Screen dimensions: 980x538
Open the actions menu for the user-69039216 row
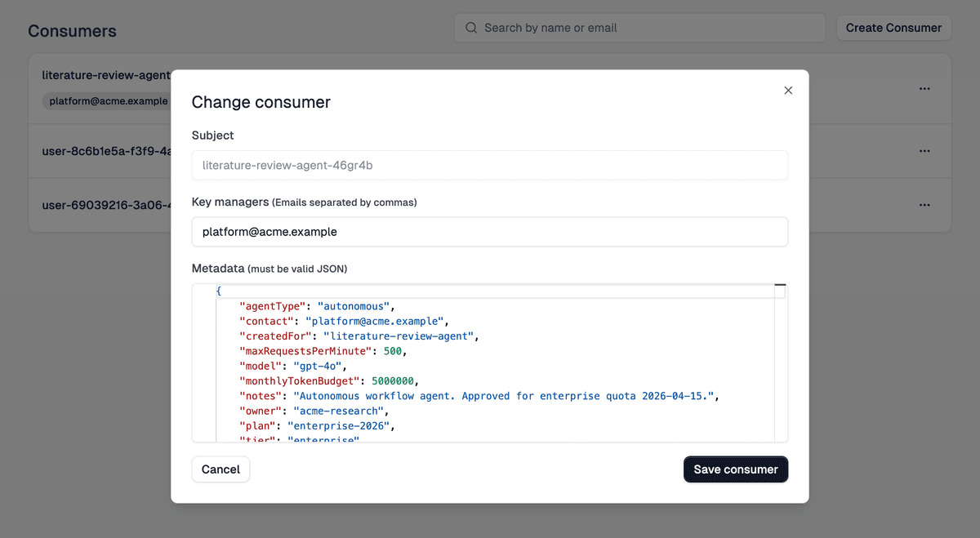[x=924, y=205]
